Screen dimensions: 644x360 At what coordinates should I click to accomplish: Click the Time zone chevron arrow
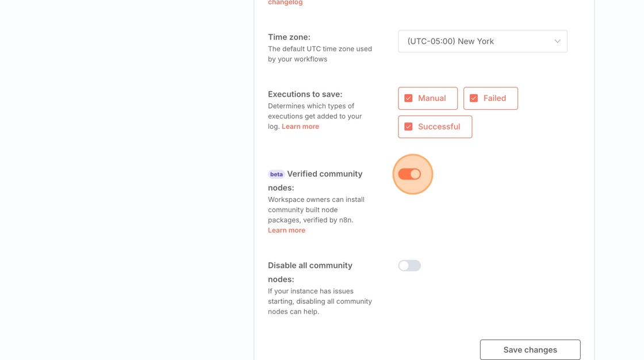[557, 41]
